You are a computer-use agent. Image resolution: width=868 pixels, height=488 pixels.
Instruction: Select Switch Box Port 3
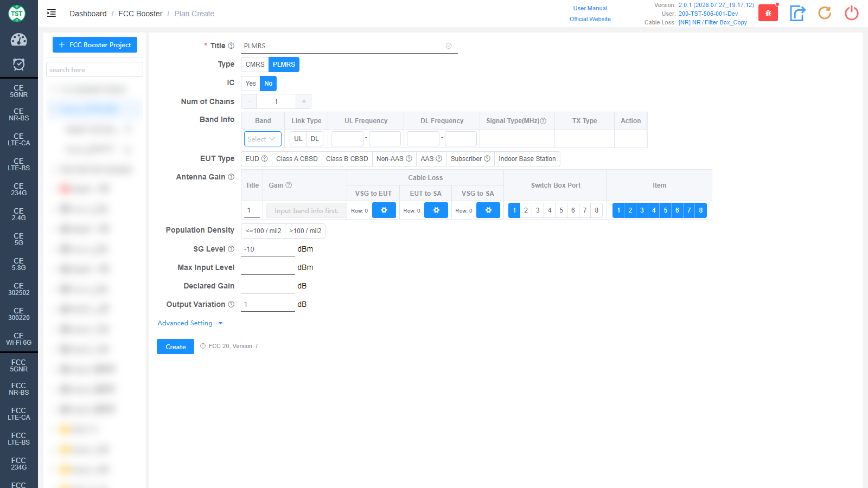coord(538,210)
